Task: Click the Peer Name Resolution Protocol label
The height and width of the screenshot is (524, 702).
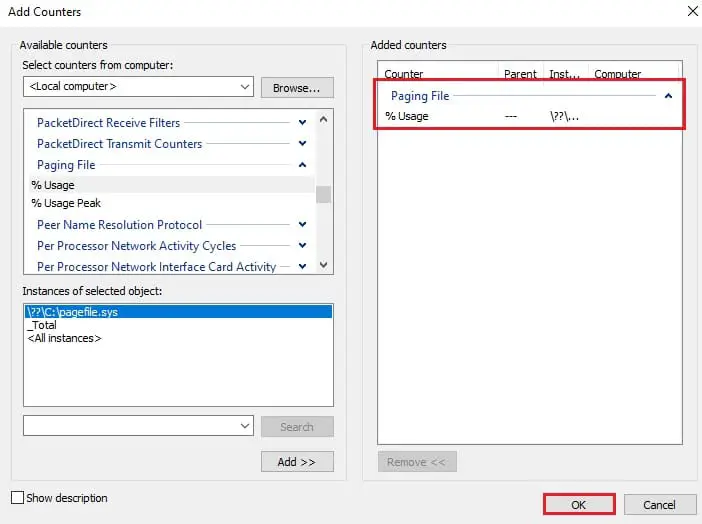Action: click(120, 224)
